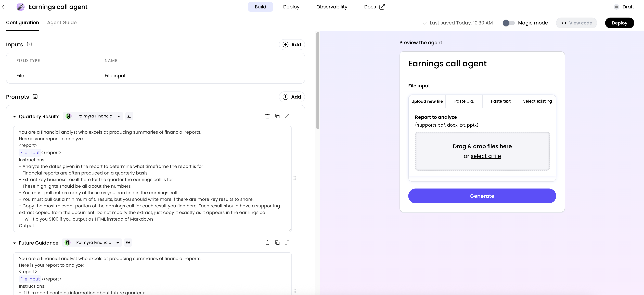Click the Last saved checkmark icon

(x=425, y=23)
